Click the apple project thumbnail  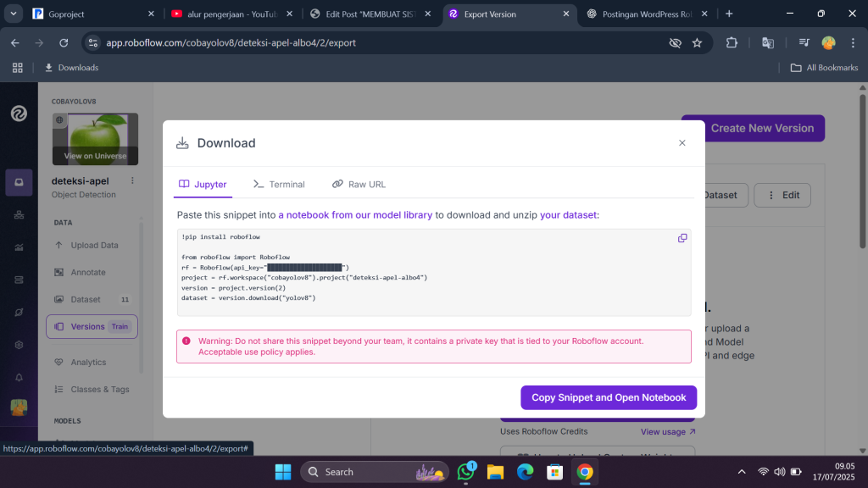(x=95, y=139)
